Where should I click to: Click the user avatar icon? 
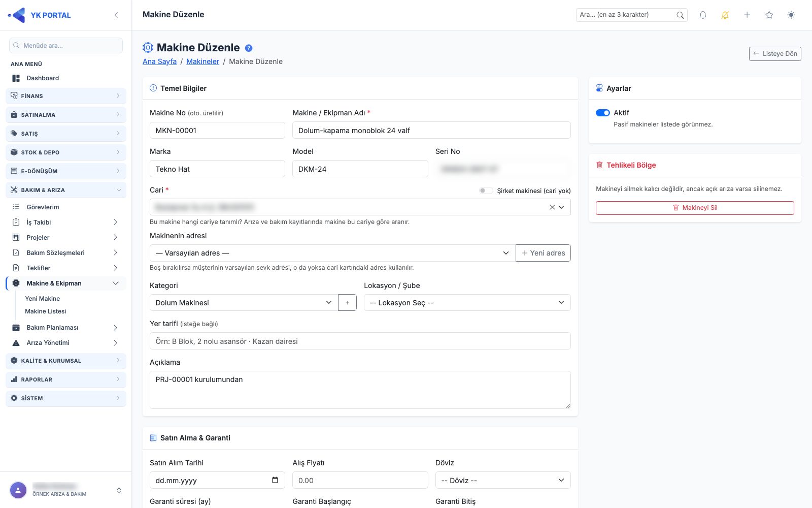[x=18, y=490]
